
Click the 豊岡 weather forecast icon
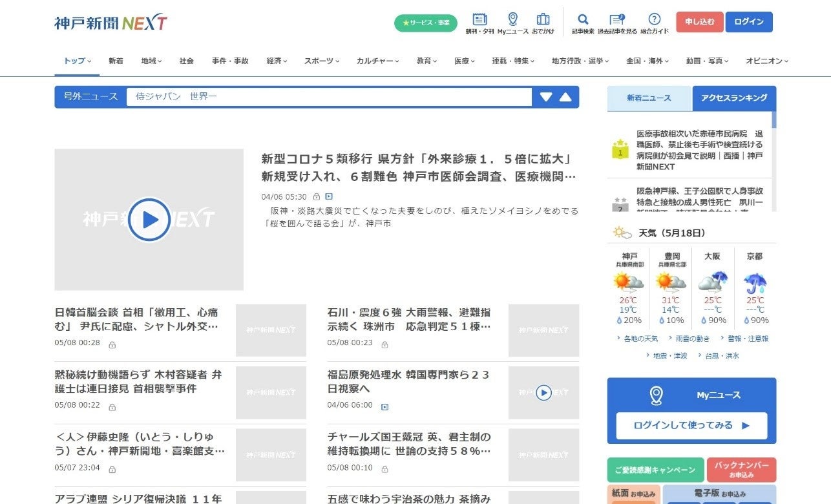tap(671, 282)
